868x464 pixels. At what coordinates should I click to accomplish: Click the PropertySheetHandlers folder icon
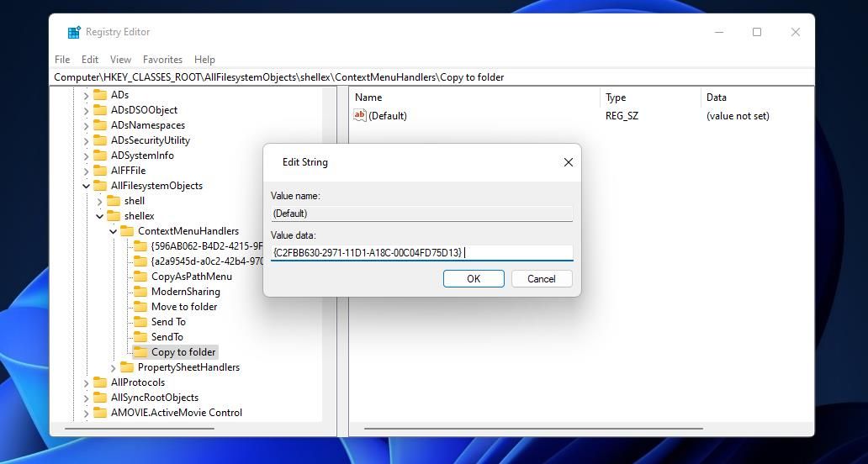point(127,367)
